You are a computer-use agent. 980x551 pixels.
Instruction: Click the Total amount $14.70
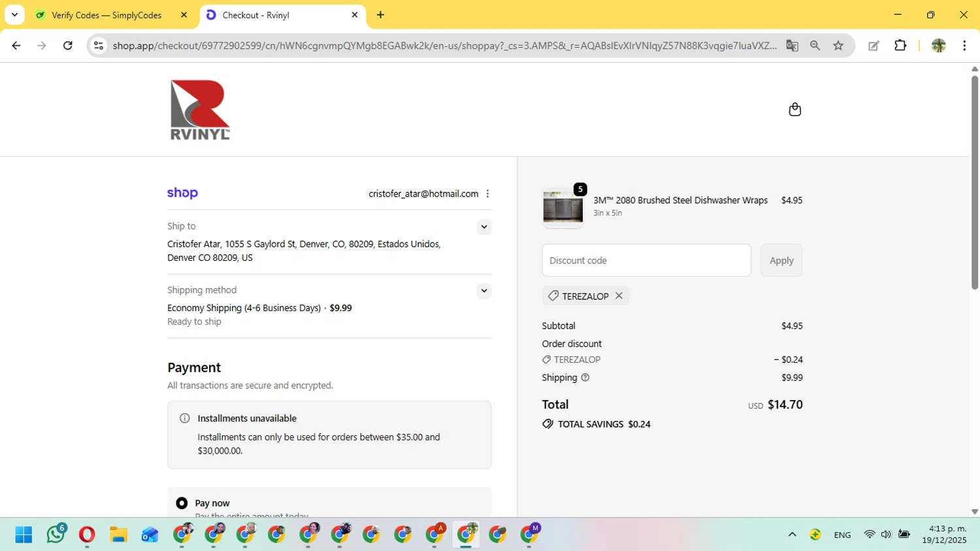click(785, 405)
